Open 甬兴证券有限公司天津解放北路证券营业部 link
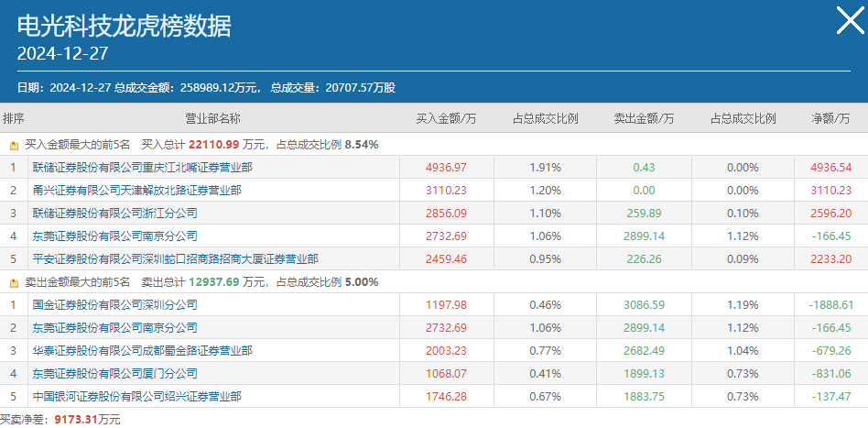The height and width of the screenshot is (428, 868). 137,190
